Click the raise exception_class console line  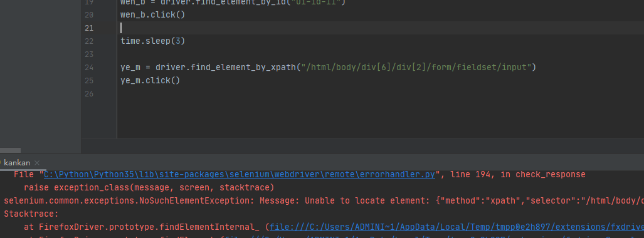pos(149,187)
